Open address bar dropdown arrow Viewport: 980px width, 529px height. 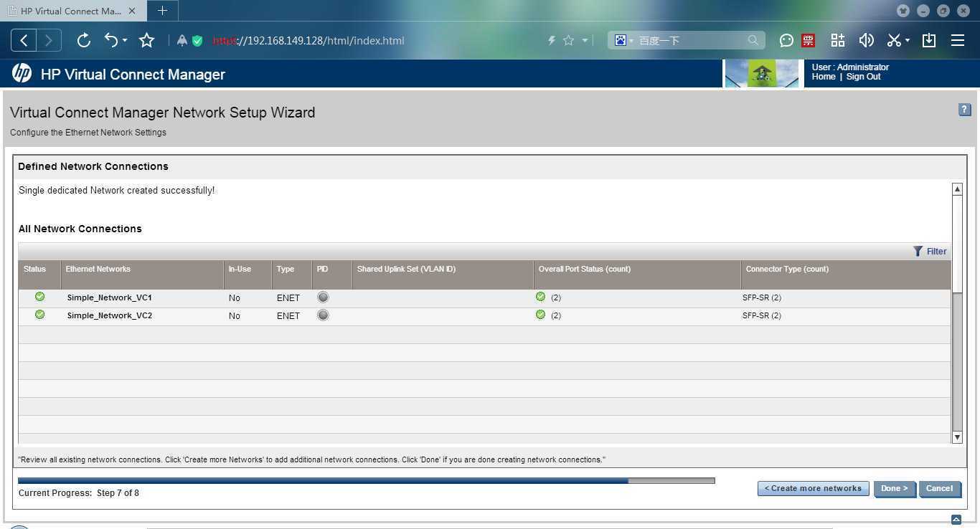point(585,41)
